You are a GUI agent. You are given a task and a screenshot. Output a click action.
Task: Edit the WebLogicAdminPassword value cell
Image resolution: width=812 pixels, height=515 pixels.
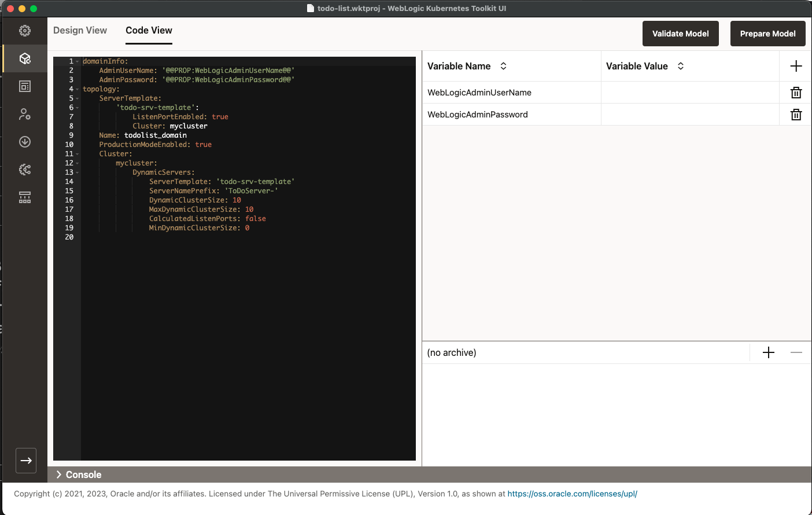tap(690, 115)
